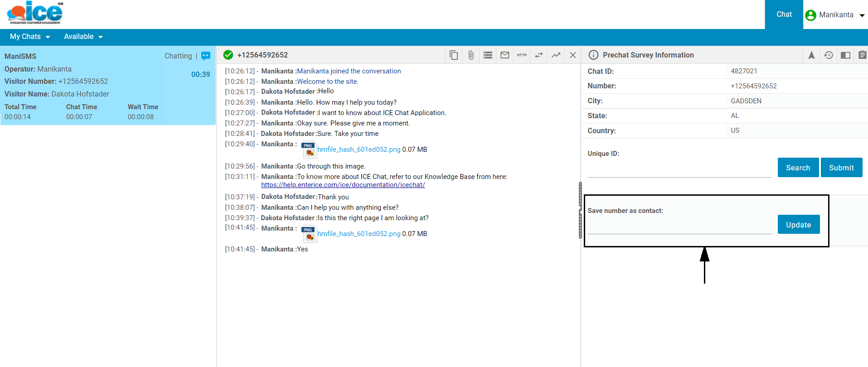Viewport: 868px width, 367px height.
Task: Click the paperclip attach file icon
Action: coord(471,55)
